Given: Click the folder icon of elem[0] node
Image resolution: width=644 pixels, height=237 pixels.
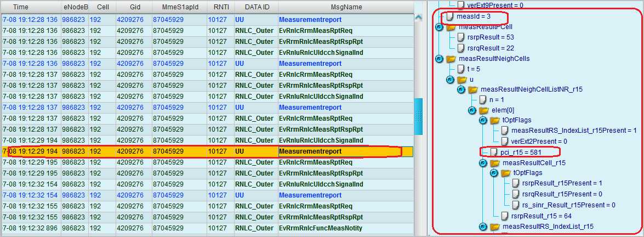Looking at the screenshot, I should pos(483,110).
